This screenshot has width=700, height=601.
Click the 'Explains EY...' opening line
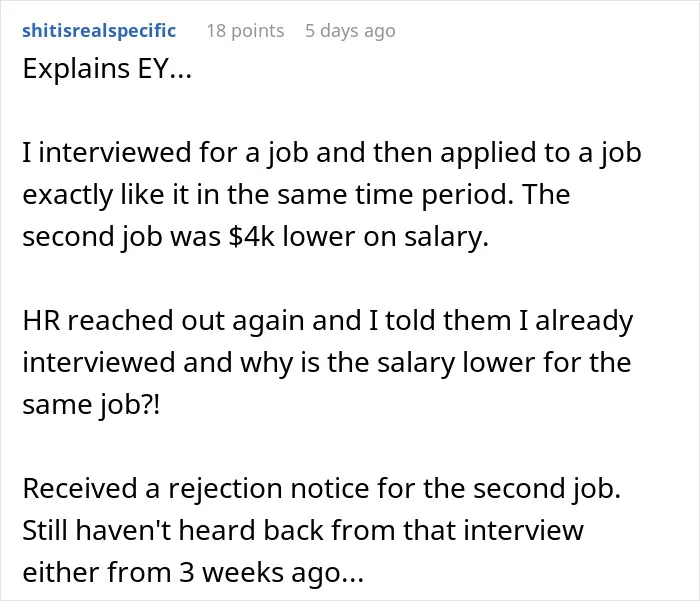pos(107,69)
